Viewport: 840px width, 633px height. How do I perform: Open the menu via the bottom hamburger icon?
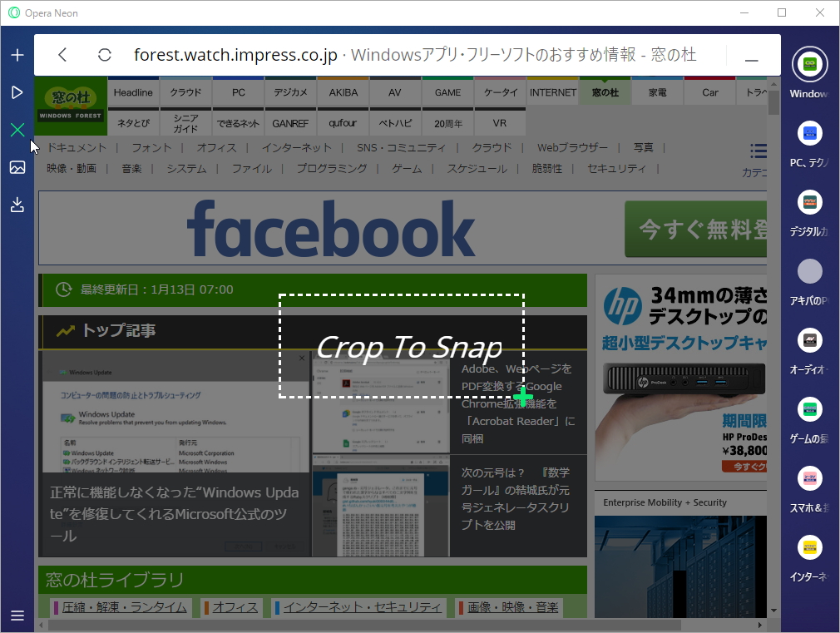click(17, 616)
